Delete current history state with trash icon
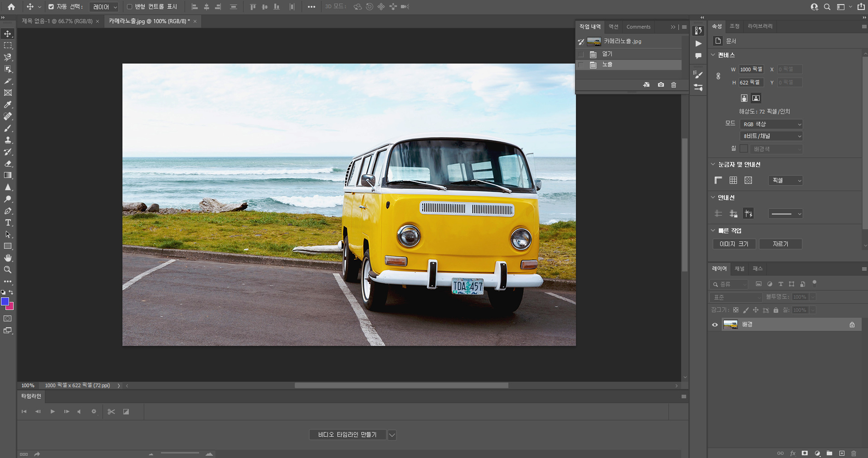Screen dimensions: 868x458 (x=674, y=85)
